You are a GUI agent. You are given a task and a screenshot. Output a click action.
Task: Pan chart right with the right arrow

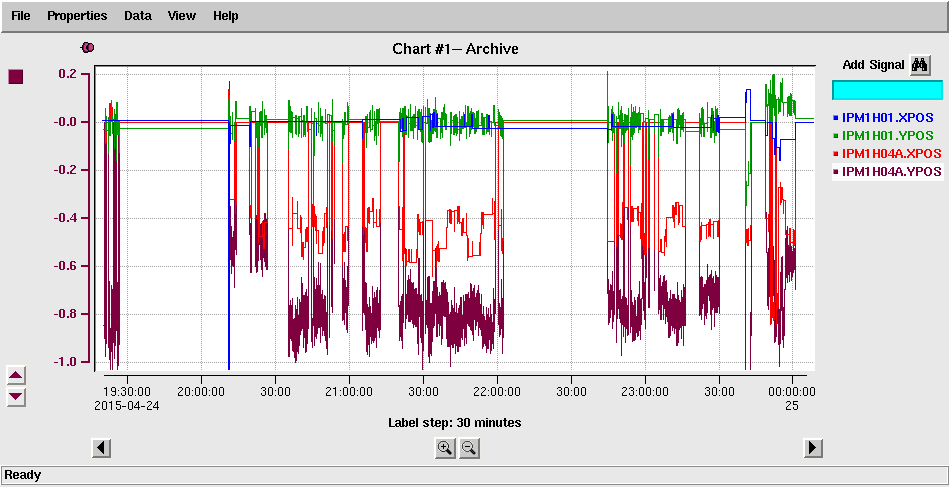[813, 448]
